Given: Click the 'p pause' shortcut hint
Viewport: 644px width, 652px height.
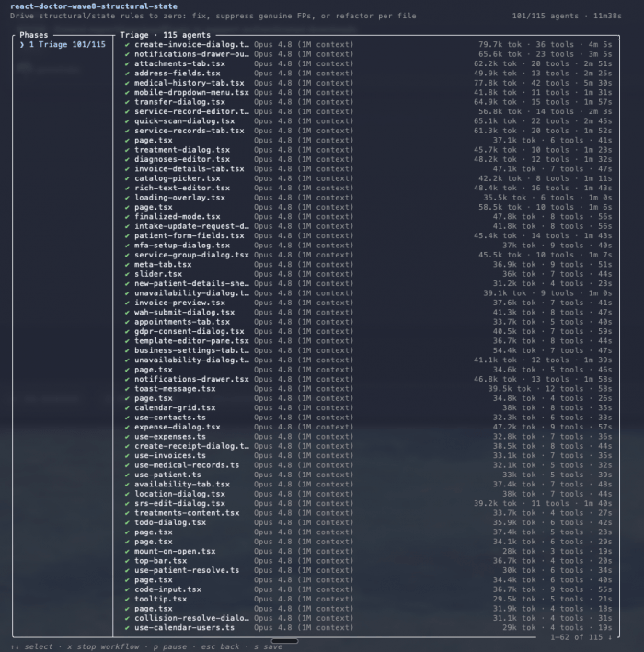Looking at the screenshot, I should click(169, 646).
